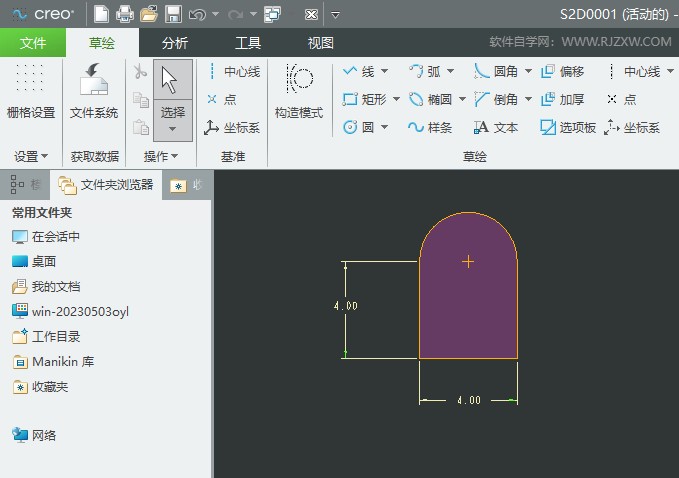This screenshot has width=679, height=478.
Task: Select the 矩形 rectangle tool
Action: [365, 100]
